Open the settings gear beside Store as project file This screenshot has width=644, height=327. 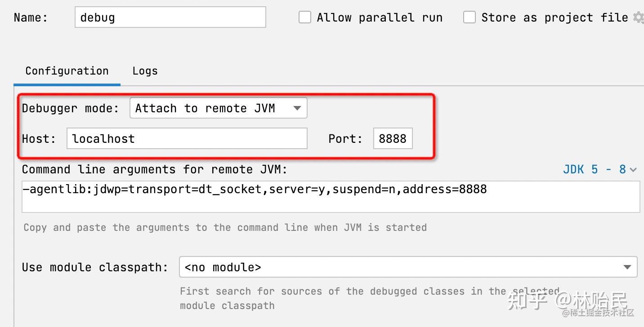[638, 18]
